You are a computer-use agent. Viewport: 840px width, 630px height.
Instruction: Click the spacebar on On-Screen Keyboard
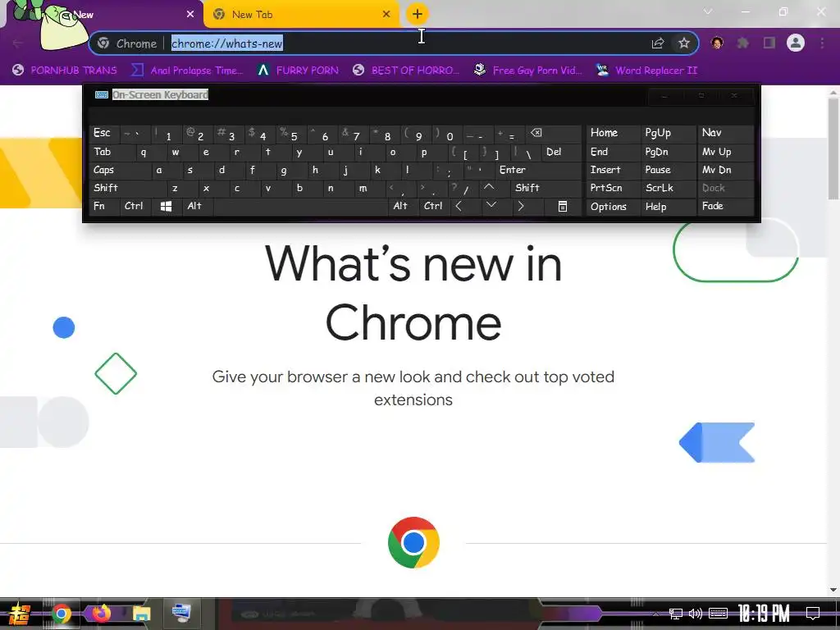[300, 206]
